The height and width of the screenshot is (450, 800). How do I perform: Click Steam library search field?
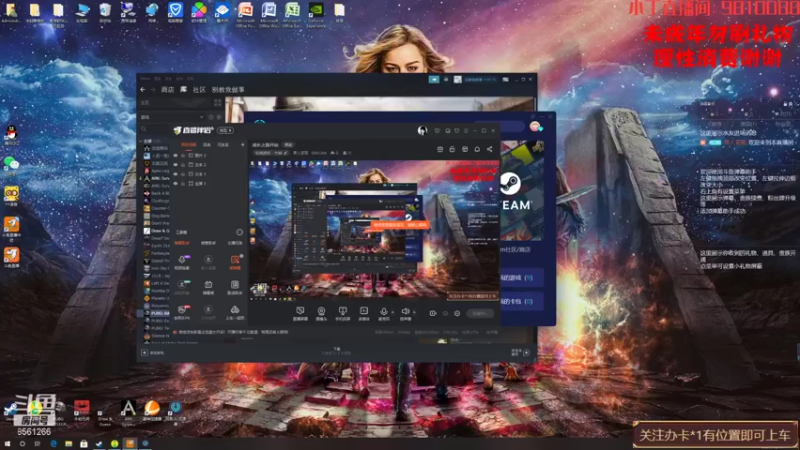(156, 130)
